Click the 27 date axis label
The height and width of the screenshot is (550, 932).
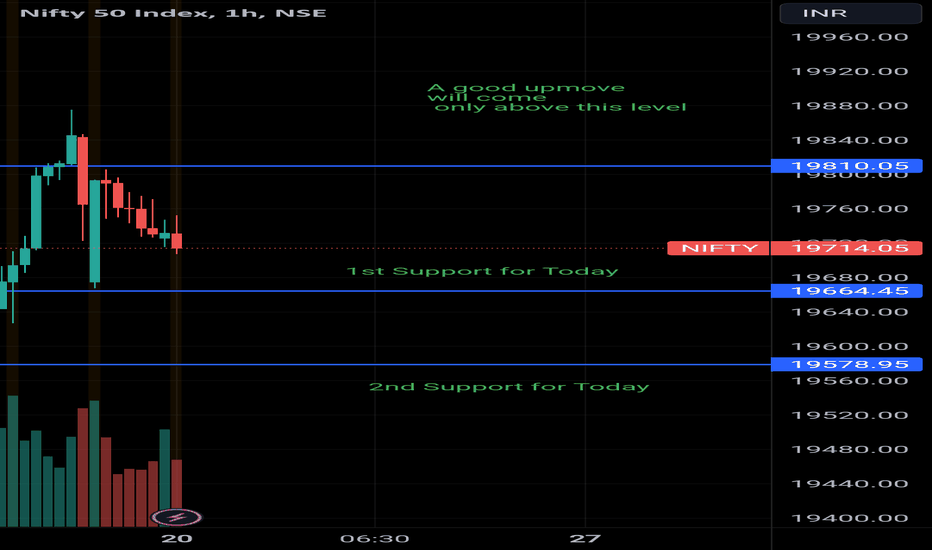pyautogui.click(x=585, y=539)
